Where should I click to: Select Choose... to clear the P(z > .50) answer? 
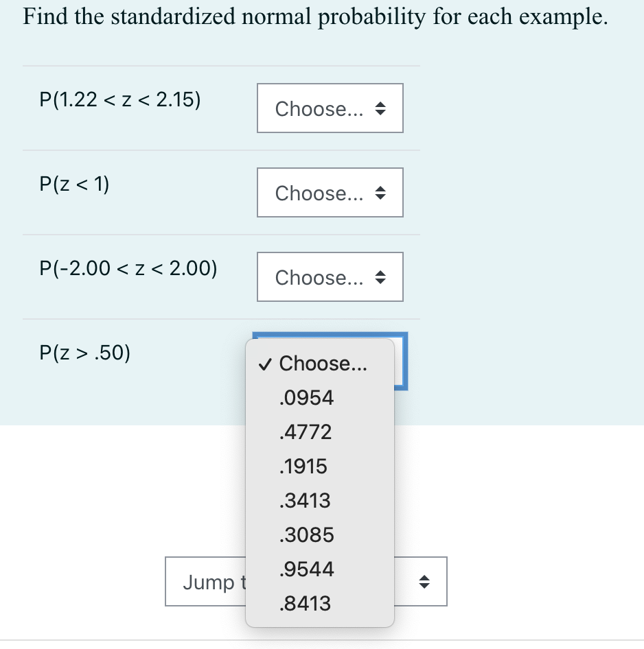click(319, 364)
